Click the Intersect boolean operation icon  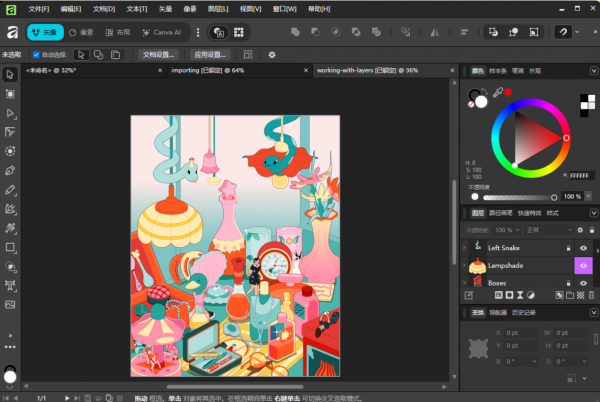(x=336, y=32)
